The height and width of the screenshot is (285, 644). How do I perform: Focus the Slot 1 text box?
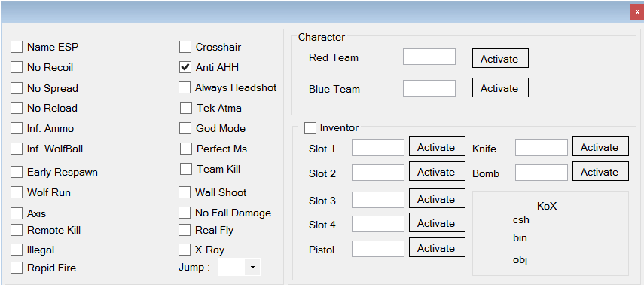click(378, 148)
